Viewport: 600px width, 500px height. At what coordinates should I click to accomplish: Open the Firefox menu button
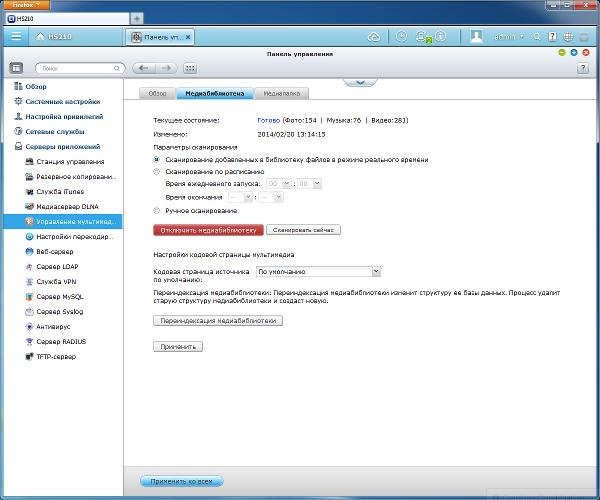coord(26,5)
